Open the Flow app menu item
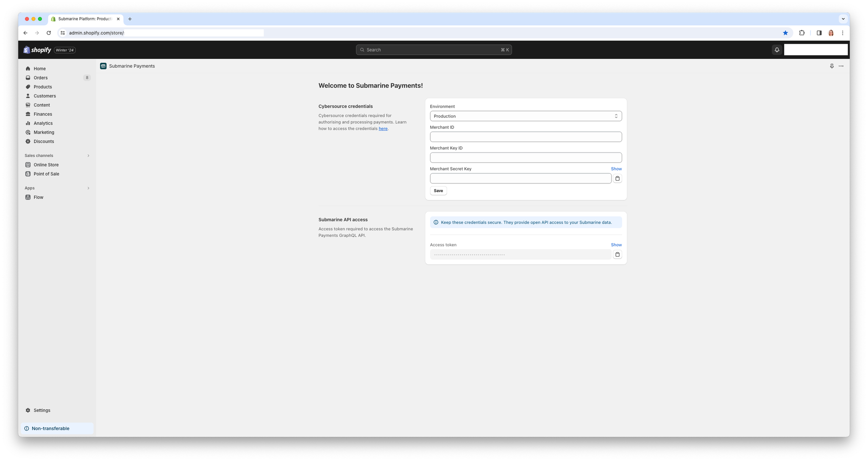Screen dimensions: 868x461 [39, 197]
